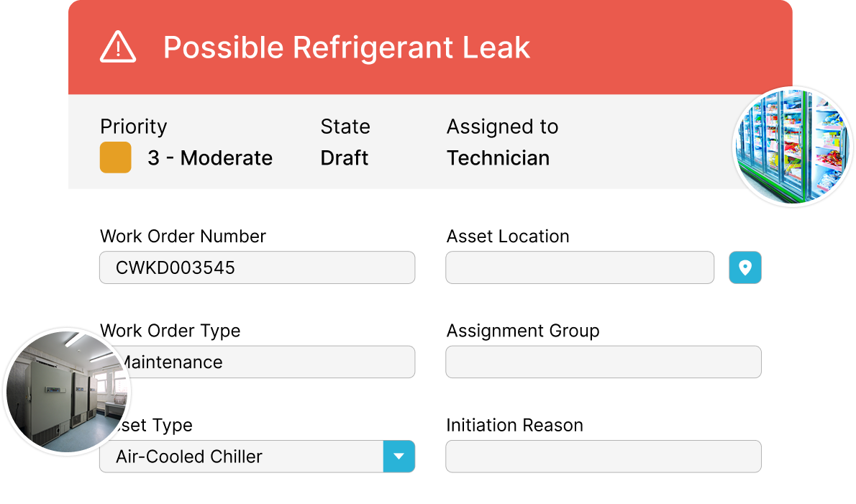Open the Asset Type dropdown arrow
The height and width of the screenshot is (504, 856).
tap(399, 457)
